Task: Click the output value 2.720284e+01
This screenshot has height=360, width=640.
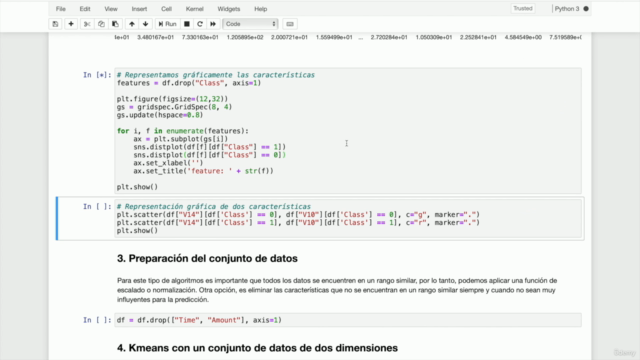Action: [x=389, y=37]
